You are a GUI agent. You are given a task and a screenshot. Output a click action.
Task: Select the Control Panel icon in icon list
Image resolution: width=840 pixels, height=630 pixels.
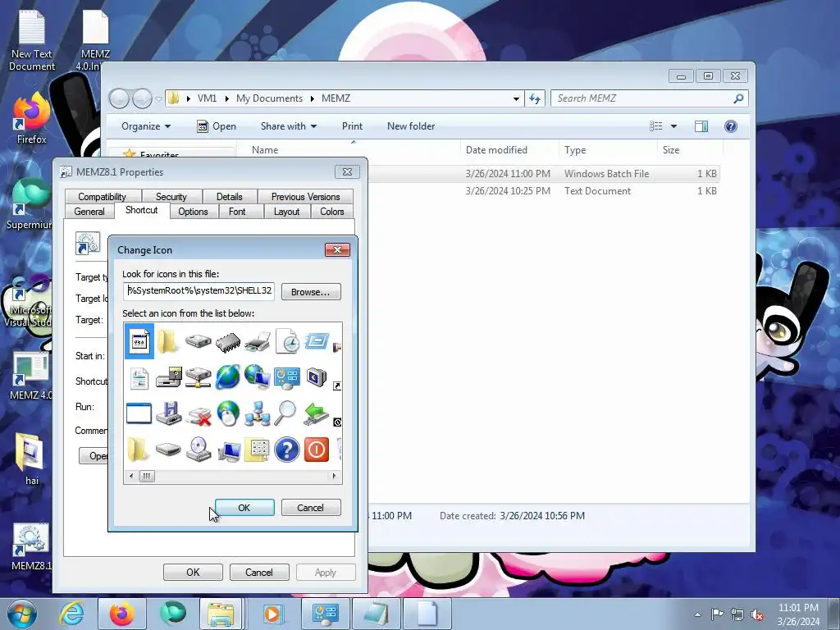288,377
